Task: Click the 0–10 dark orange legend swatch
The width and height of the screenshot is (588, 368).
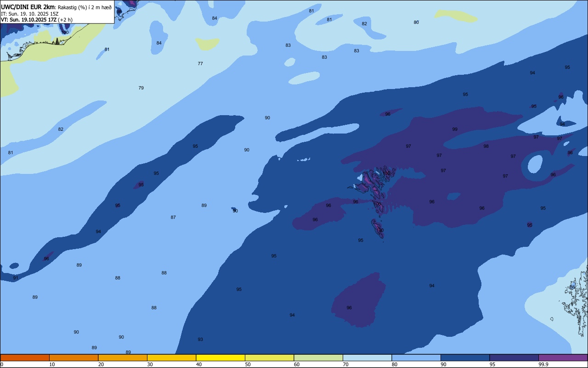Action: point(25,357)
